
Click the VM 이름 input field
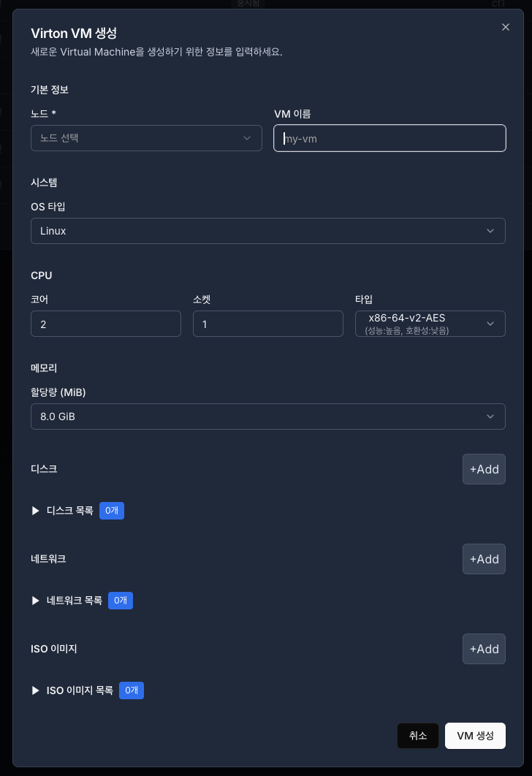coord(389,137)
